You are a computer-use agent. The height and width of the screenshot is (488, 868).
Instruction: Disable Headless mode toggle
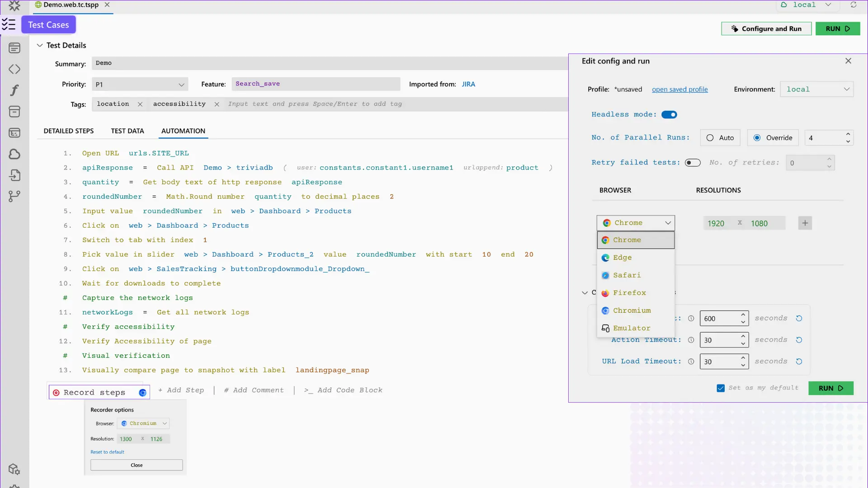click(x=669, y=114)
